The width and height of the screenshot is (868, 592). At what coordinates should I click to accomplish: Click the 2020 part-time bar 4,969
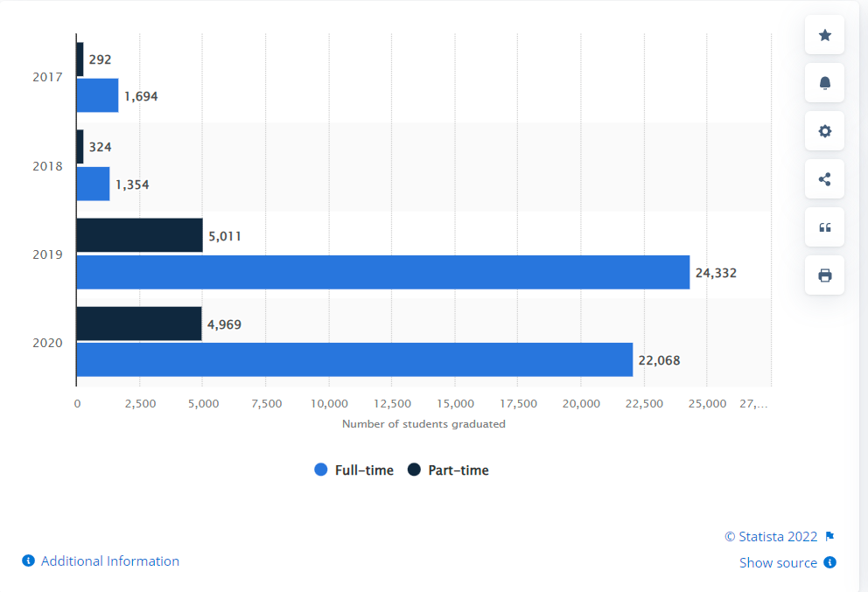[138, 324]
